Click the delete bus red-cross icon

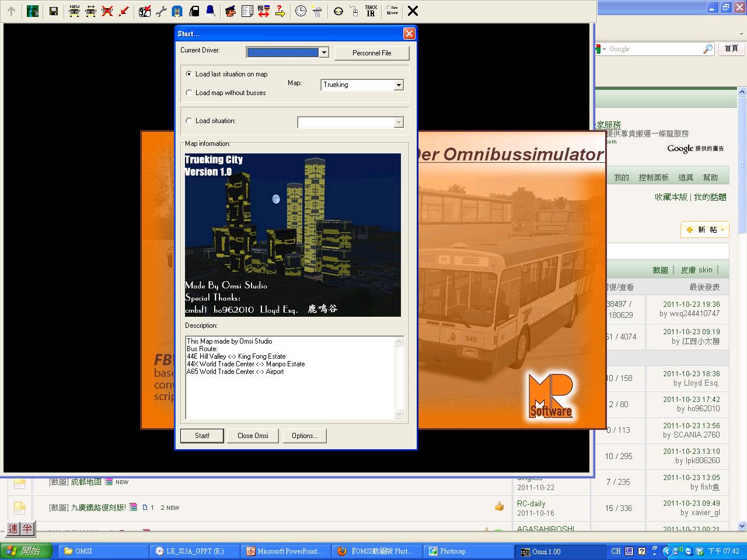click(x=107, y=11)
